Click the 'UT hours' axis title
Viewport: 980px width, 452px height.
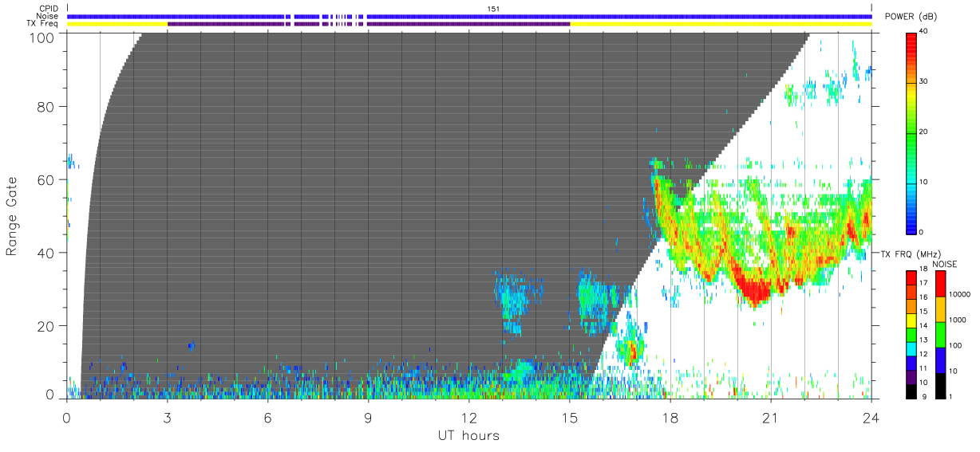[x=468, y=435]
